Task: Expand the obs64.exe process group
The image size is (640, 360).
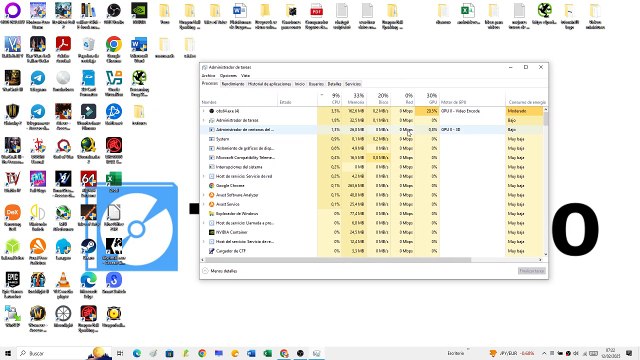Action: (204, 111)
